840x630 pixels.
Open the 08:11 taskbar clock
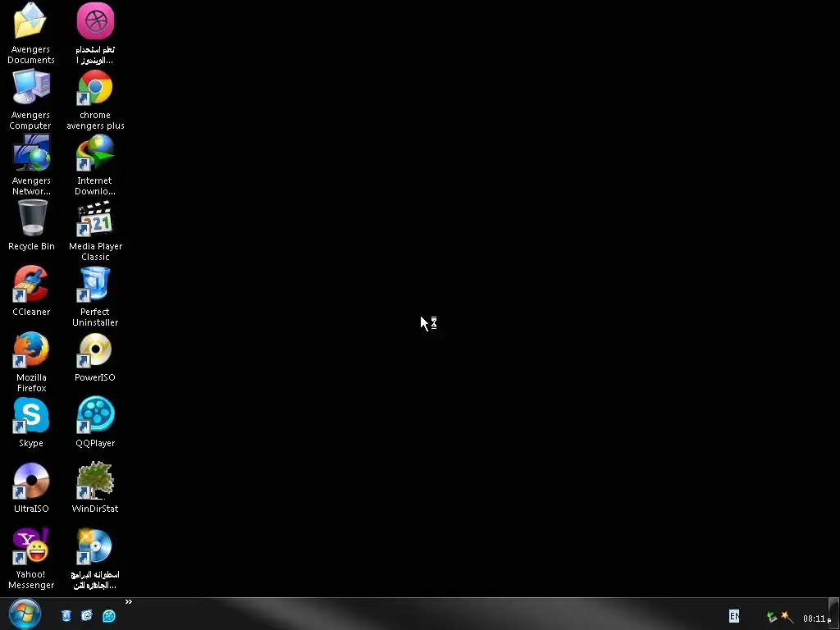pyautogui.click(x=816, y=619)
